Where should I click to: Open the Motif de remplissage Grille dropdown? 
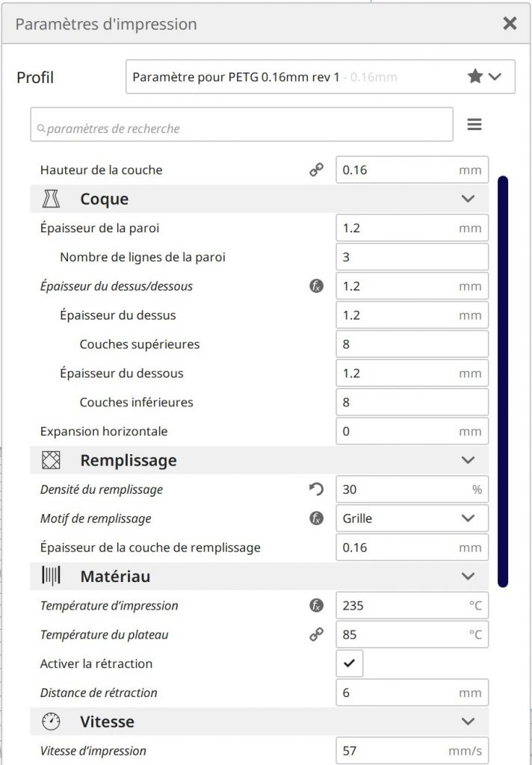click(x=412, y=518)
